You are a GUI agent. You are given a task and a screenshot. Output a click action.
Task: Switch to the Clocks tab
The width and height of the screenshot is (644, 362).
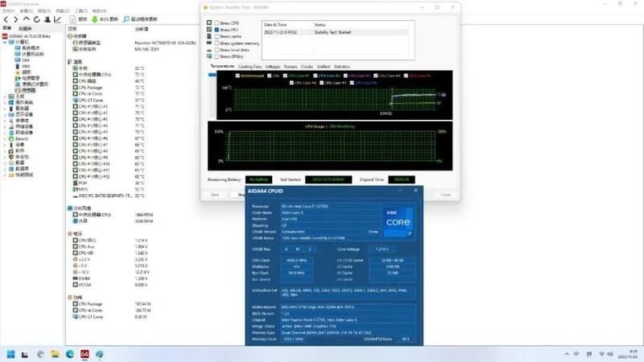[x=307, y=67]
